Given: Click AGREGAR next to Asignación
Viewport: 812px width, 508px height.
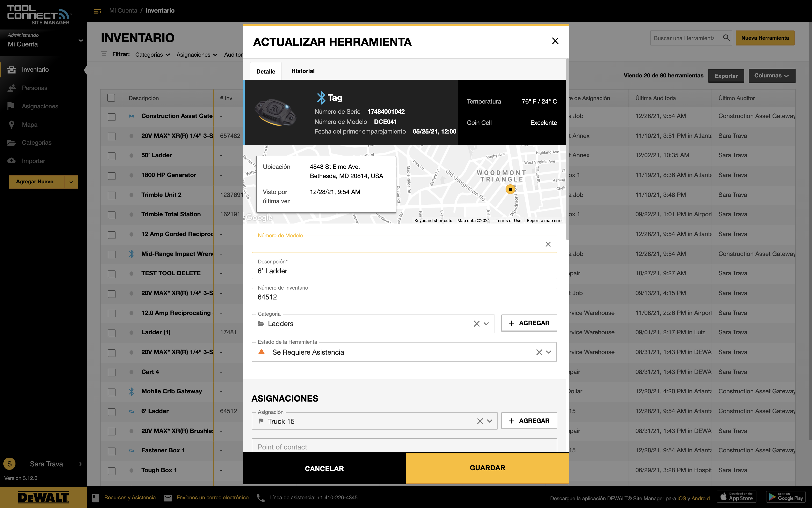Looking at the screenshot, I should [x=529, y=421].
